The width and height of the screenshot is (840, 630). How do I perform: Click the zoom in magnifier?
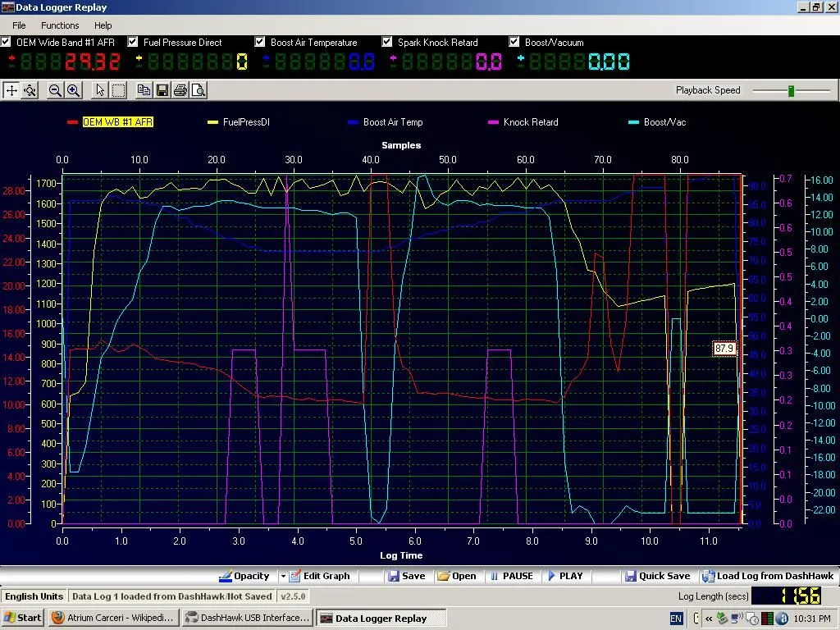[73, 90]
